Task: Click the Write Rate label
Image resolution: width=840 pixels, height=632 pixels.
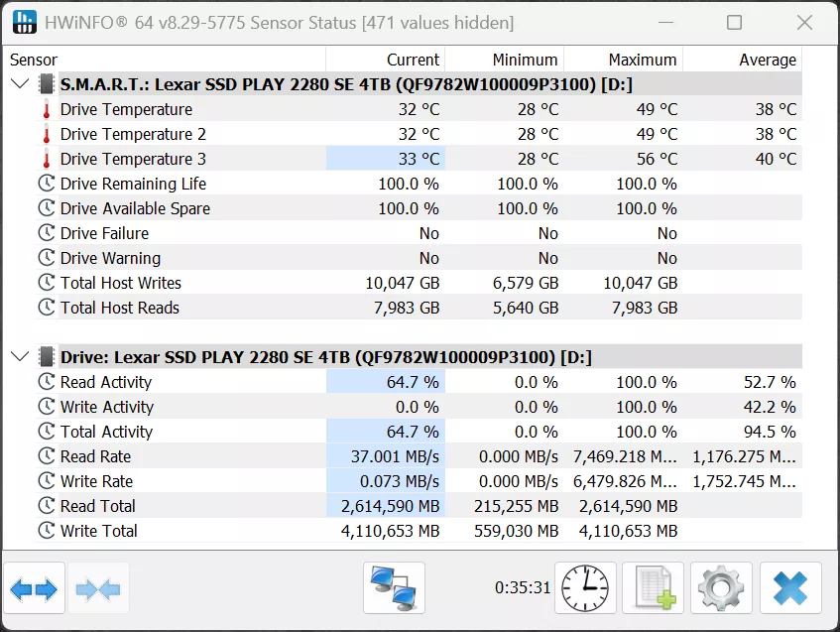Action: click(x=96, y=481)
